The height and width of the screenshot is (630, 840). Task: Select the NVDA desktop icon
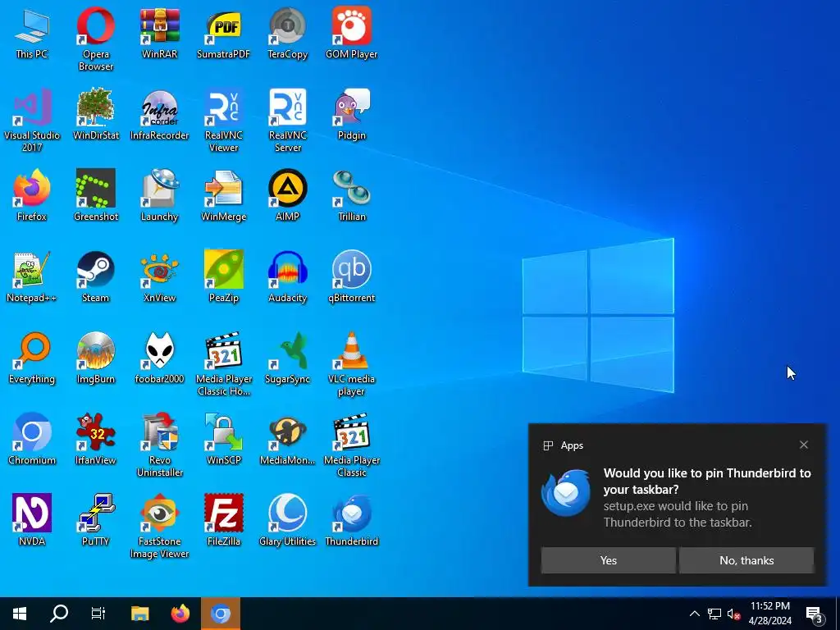[32, 520]
